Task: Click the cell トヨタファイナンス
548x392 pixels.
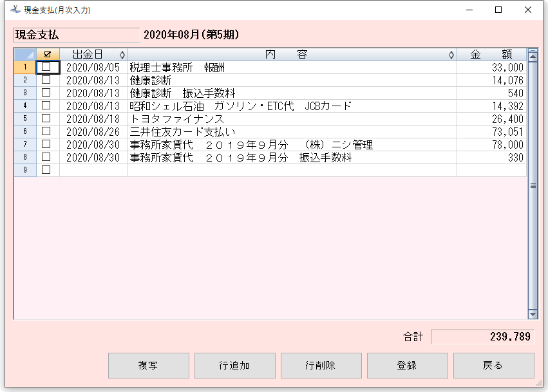Action: pos(292,119)
